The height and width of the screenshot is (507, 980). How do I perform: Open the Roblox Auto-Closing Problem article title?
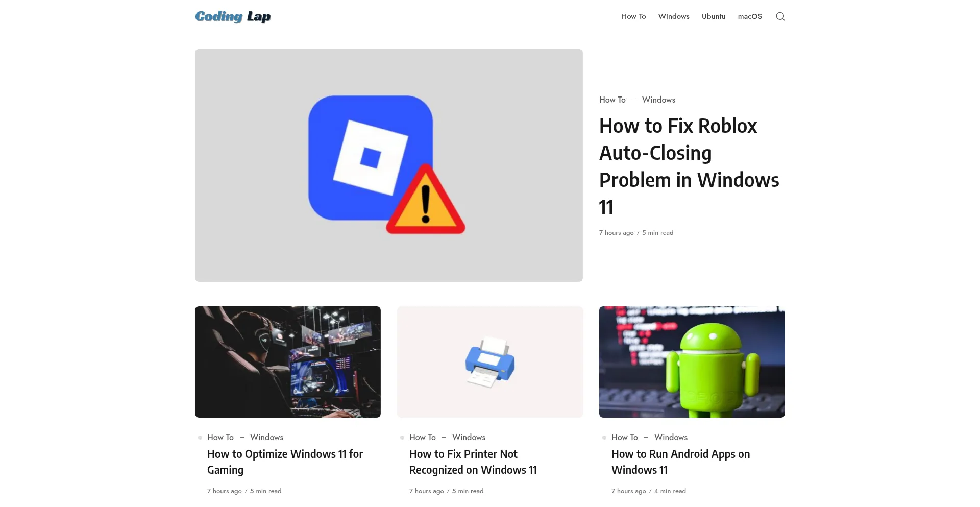689,166
